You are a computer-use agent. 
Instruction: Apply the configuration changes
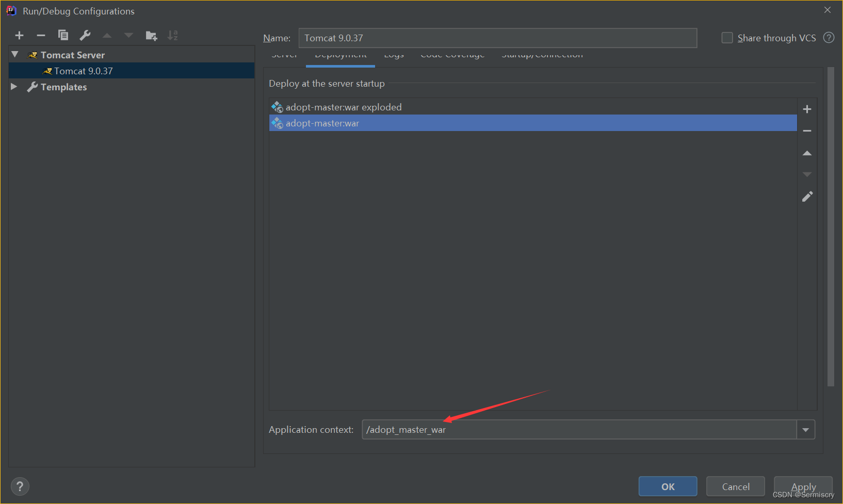(x=803, y=486)
